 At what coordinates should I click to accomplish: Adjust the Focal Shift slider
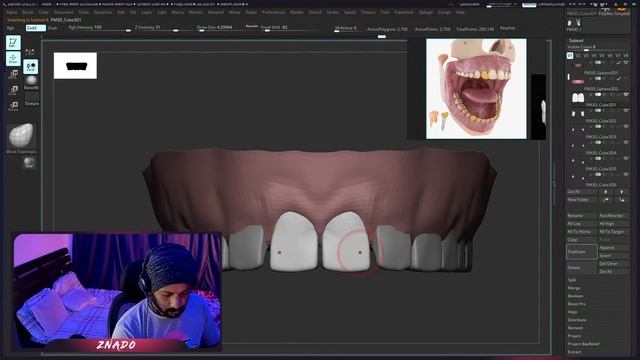click(x=290, y=28)
